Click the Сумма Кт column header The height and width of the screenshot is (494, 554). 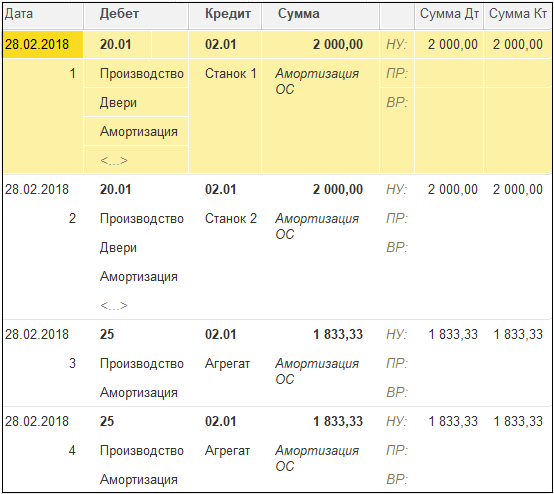click(x=518, y=15)
